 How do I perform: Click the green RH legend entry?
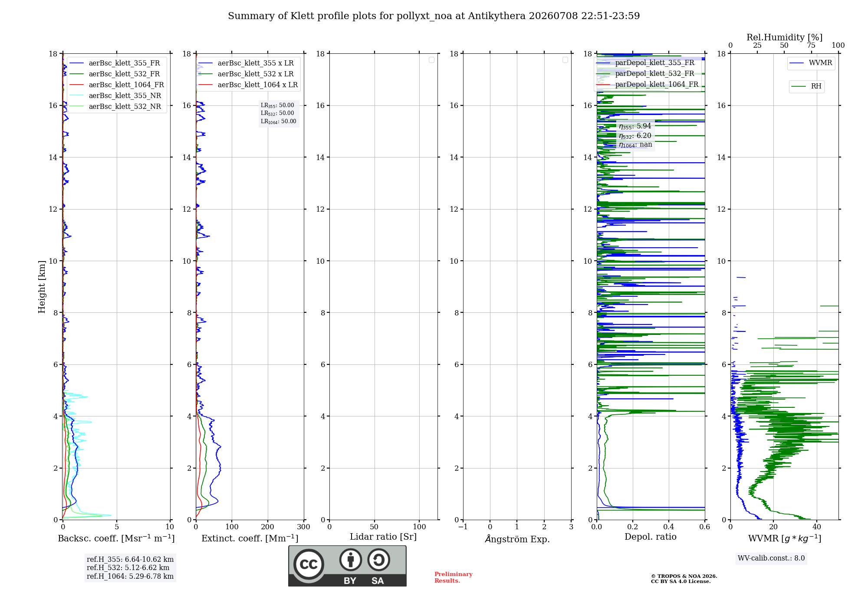pos(806,86)
